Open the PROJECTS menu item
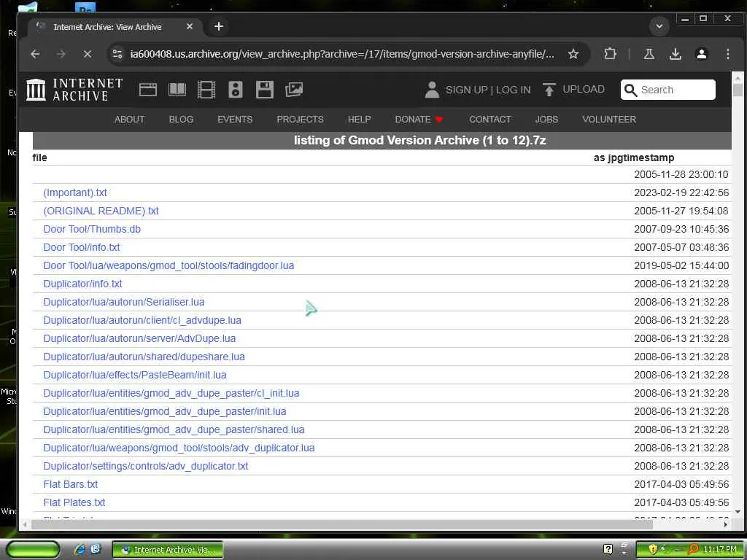 (x=300, y=120)
